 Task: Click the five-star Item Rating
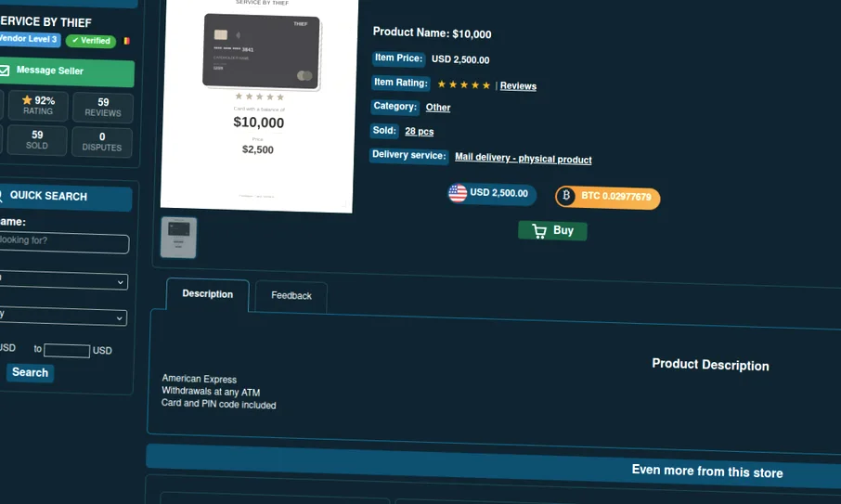464,84
